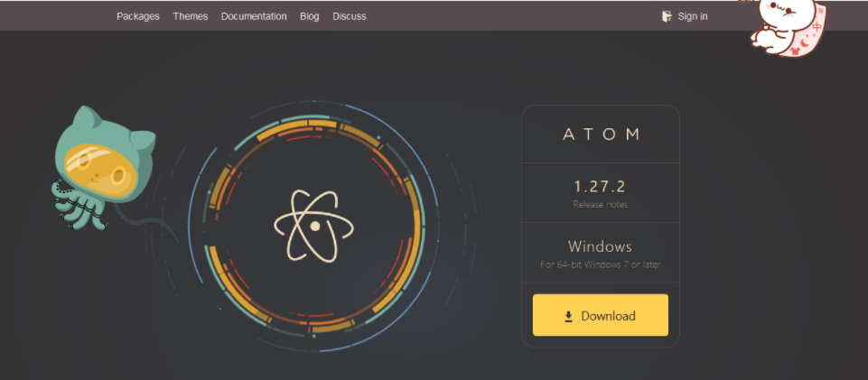This screenshot has height=380, width=868.
Task: Click the Atom logo in the circle
Action: tap(313, 225)
